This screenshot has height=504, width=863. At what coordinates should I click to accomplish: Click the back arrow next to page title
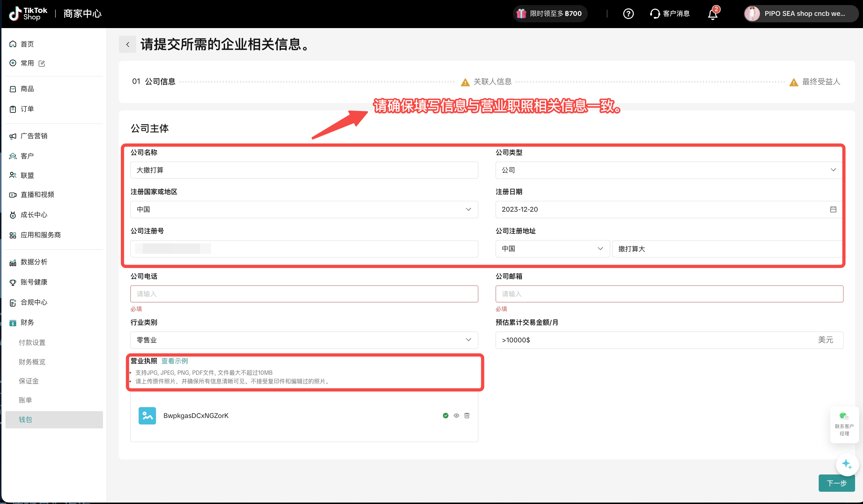point(128,44)
